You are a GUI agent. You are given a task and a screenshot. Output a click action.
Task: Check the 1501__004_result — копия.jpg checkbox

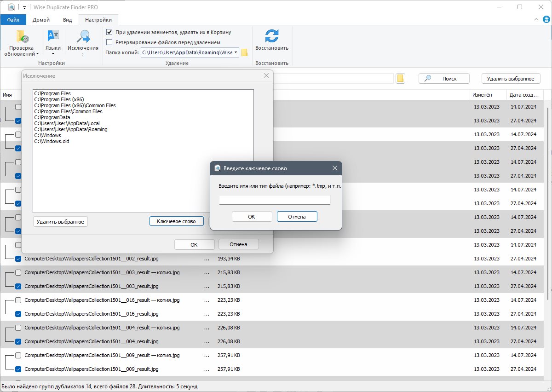tap(18, 328)
